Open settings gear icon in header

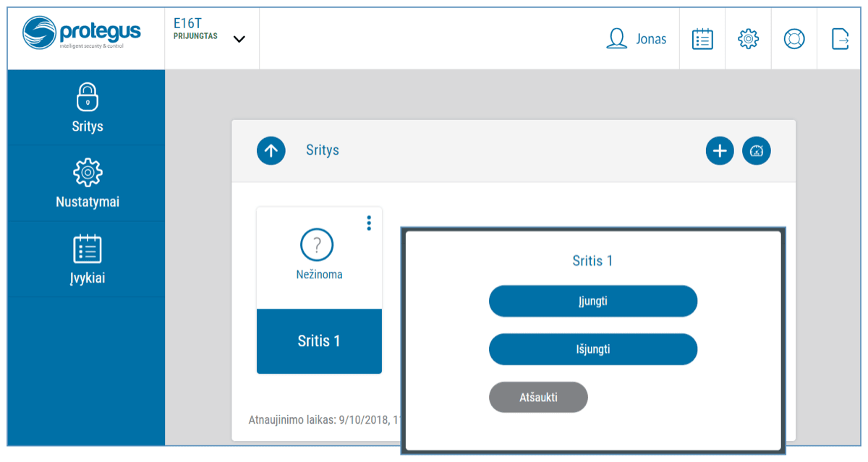click(x=748, y=39)
